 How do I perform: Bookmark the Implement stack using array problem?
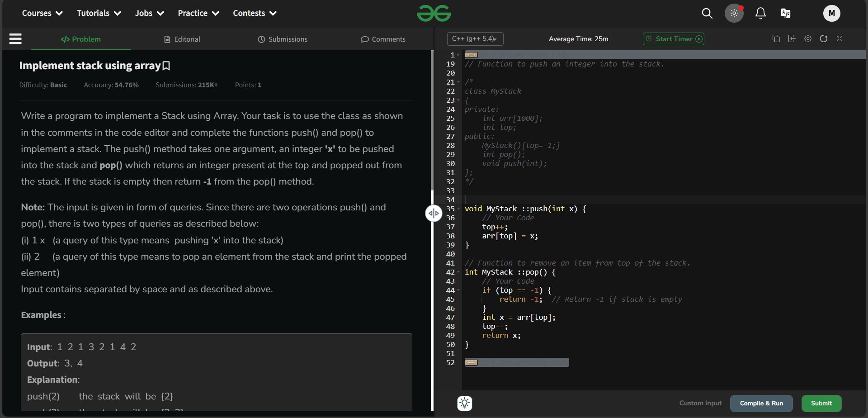click(166, 66)
